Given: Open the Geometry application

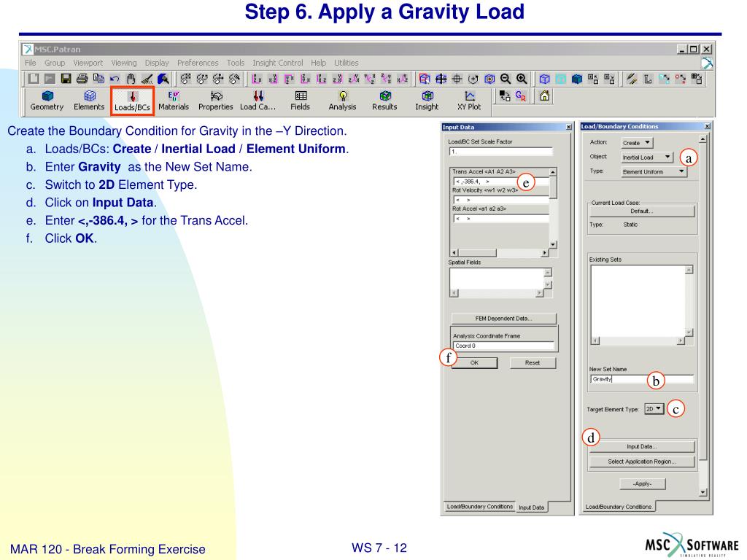Looking at the screenshot, I should (x=47, y=101).
